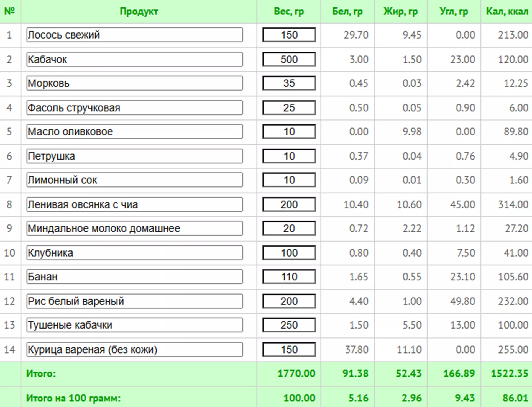532x407 pixels.
Task: Click the Рис белый вареный product field
Action: [135, 301]
